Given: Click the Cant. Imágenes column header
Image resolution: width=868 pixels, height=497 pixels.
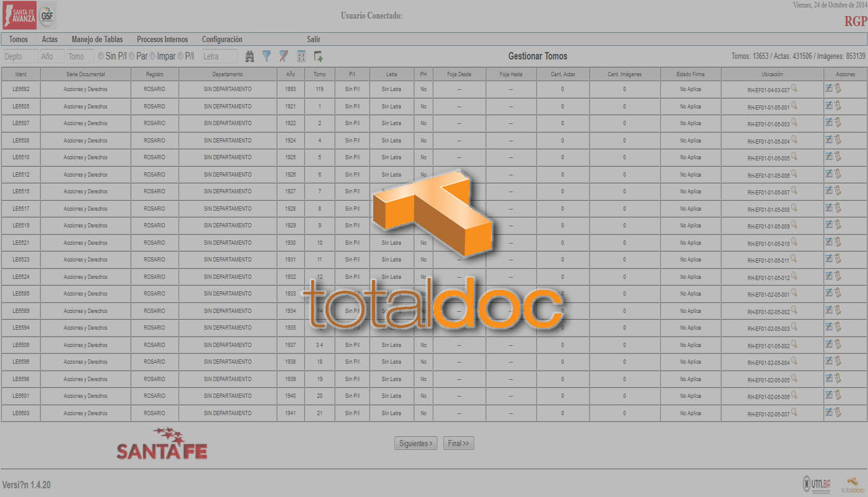Looking at the screenshot, I should click(624, 74).
